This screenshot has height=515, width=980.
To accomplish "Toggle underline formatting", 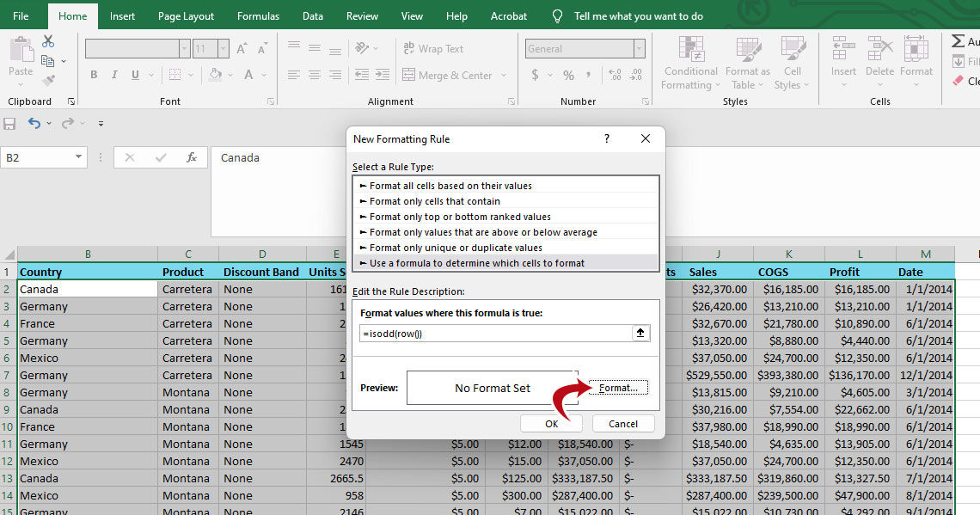I will [x=136, y=75].
